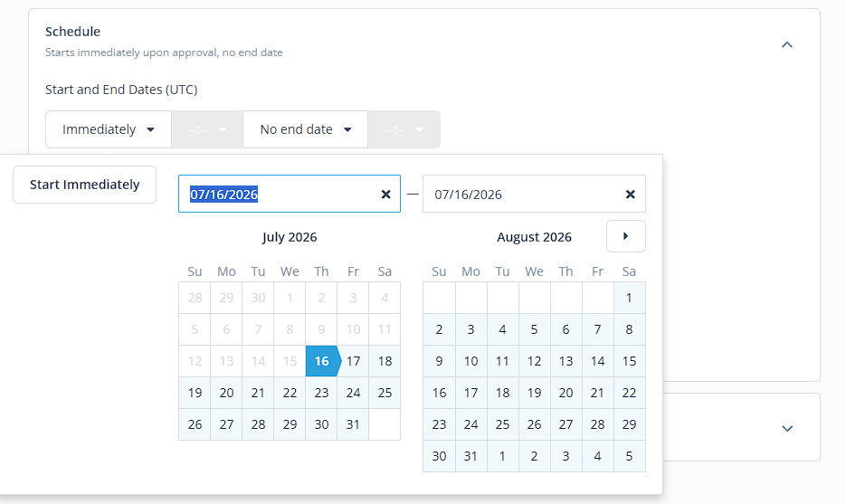Expand the collapsed section below Schedule
Viewport: 846px width, 504px height.
(x=787, y=429)
